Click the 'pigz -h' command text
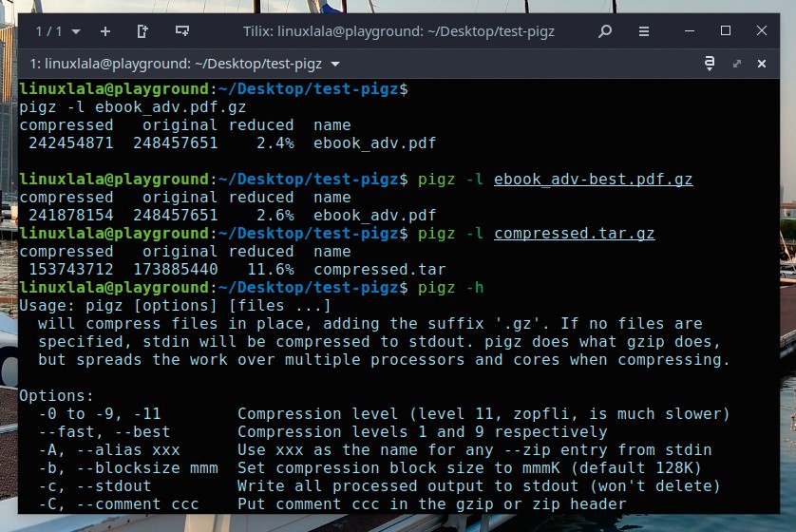 tap(451, 288)
